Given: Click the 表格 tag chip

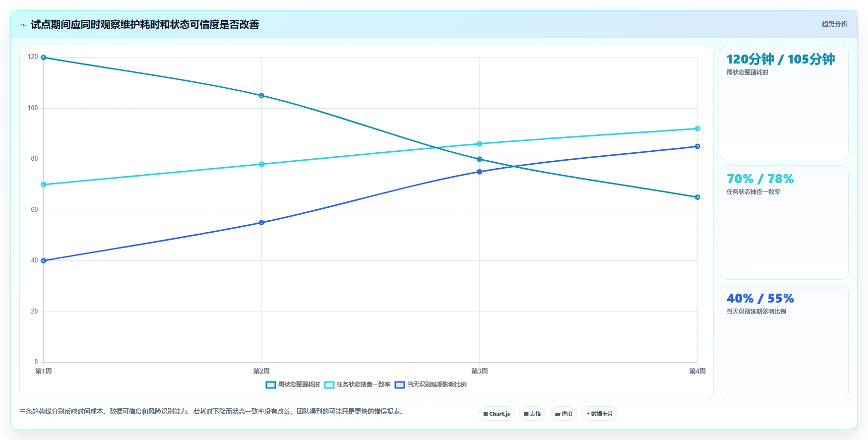Looking at the screenshot, I should pyautogui.click(x=532, y=414).
